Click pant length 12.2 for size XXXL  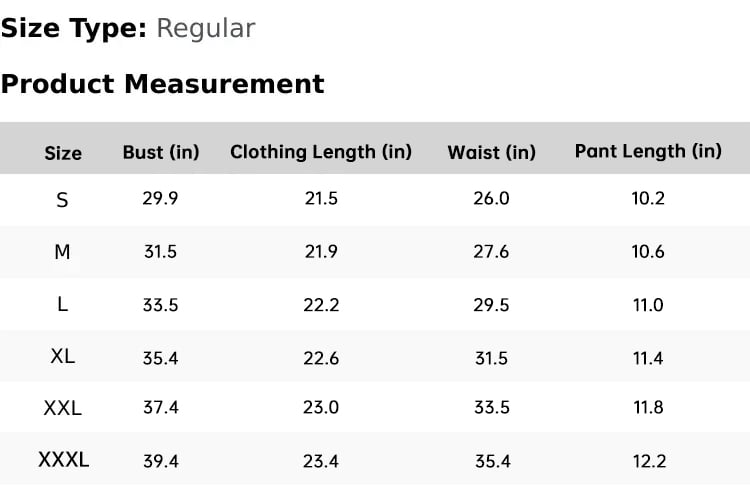coord(648,461)
